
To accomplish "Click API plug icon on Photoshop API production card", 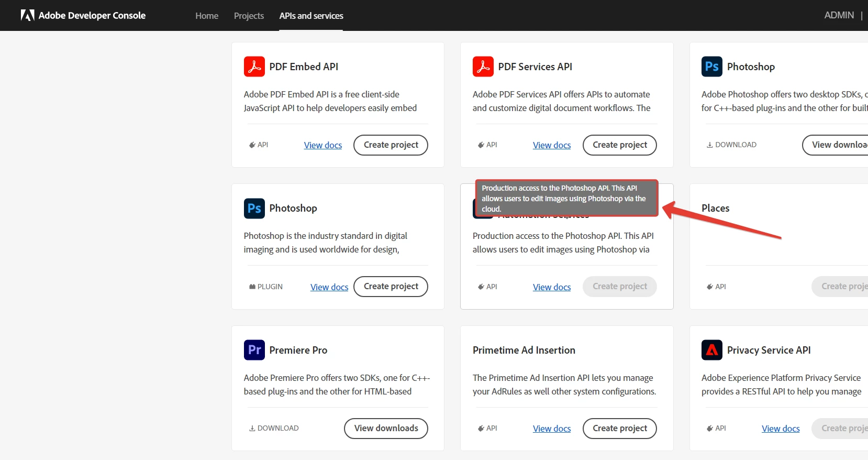I will [481, 287].
